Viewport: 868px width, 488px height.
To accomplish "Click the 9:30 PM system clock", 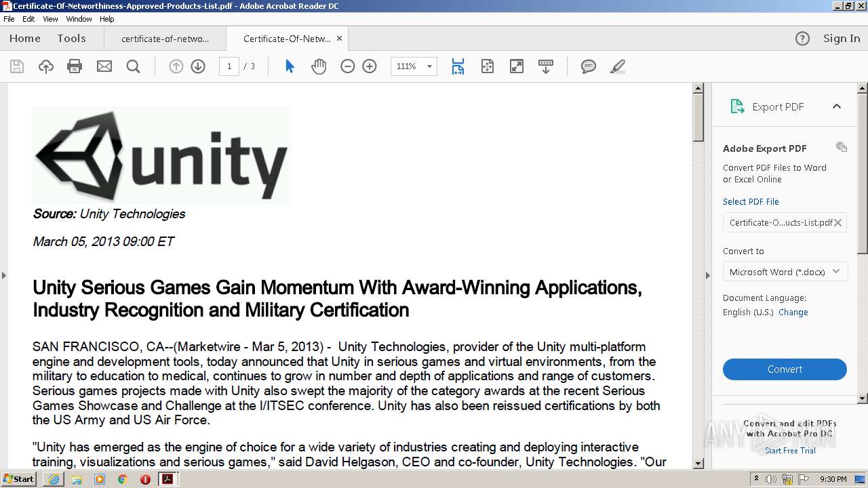I will pyautogui.click(x=833, y=479).
